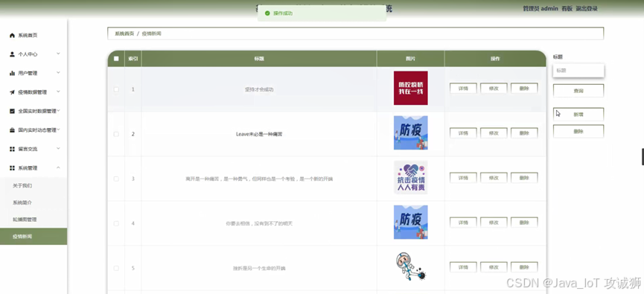The image size is (644, 294).
Task: Collapse the 系统管理 submenu chevron
Action: click(x=58, y=167)
